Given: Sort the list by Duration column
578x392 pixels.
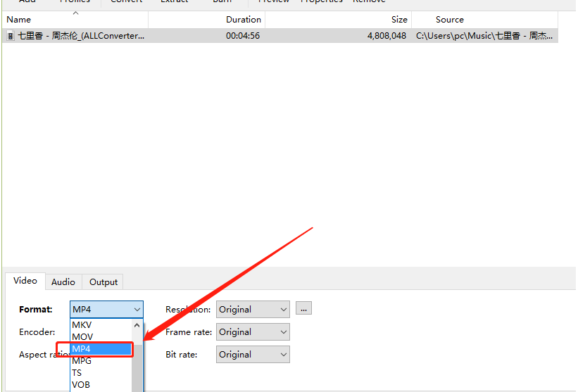Looking at the screenshot, I should click(207, 20).
